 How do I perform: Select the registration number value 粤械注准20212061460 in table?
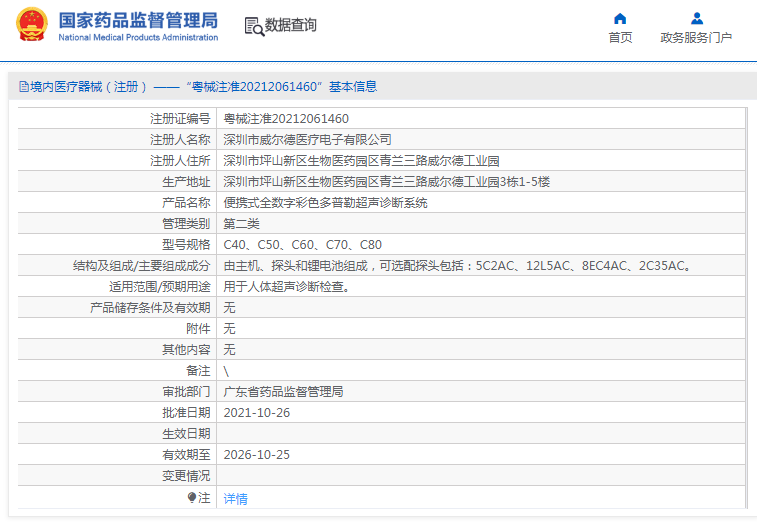click(286, 119)
